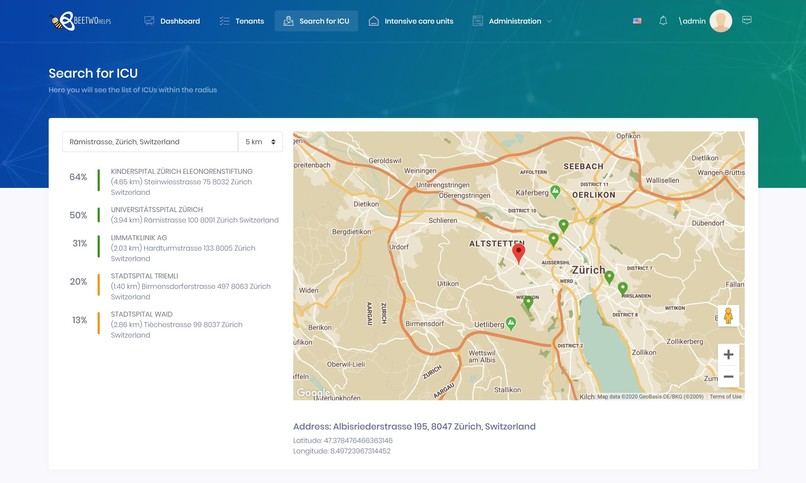Open notifications bell icon
The height and width of the screenshot is (483, 806).
click(663, 21)
